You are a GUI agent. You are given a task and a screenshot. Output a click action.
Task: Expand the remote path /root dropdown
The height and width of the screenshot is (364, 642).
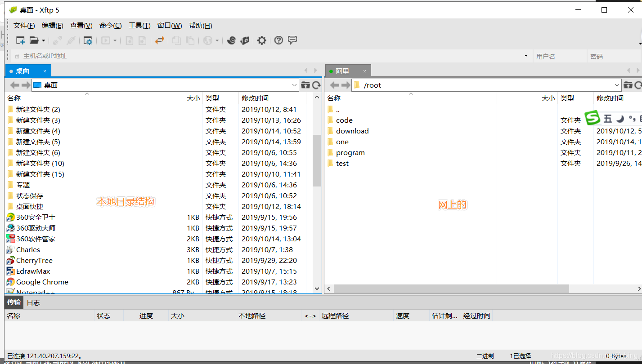tap(617, 85)
